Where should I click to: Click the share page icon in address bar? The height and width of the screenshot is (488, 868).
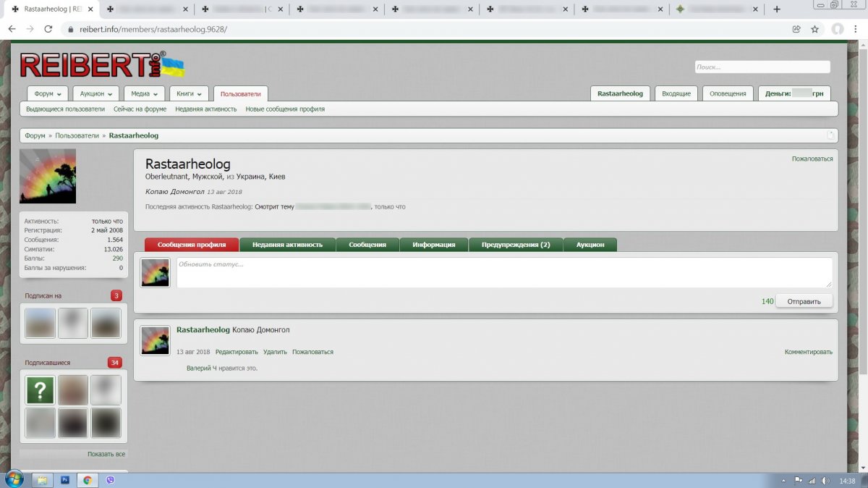796,29
